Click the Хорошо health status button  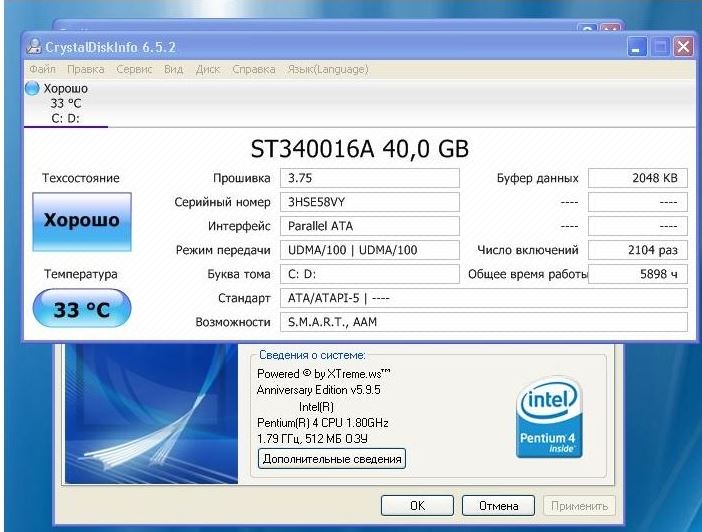pos(82,222)
